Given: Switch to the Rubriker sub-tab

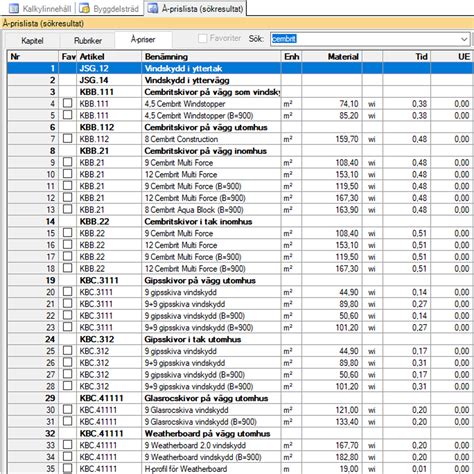Looking at the screenshot, I should pos(88,41).
